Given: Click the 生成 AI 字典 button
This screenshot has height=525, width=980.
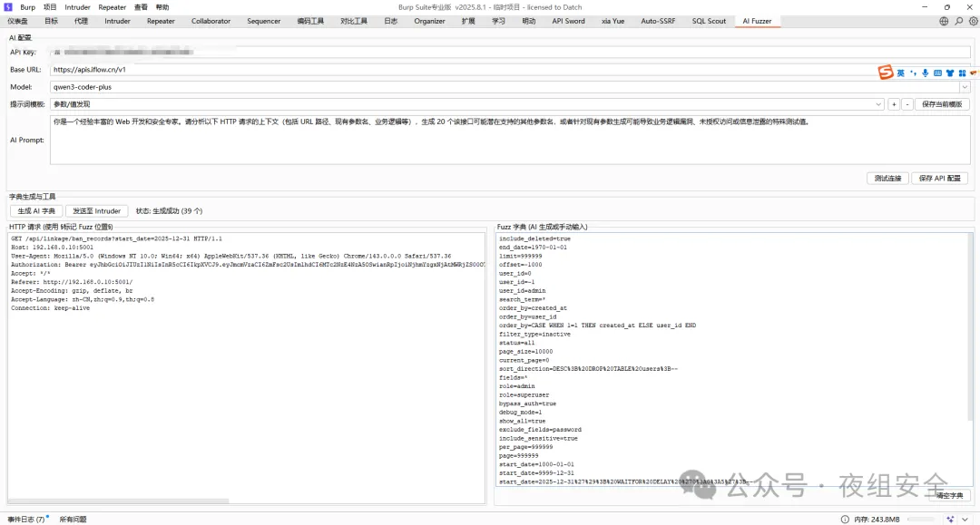Looking at the screenshot, I should [36, 211].
